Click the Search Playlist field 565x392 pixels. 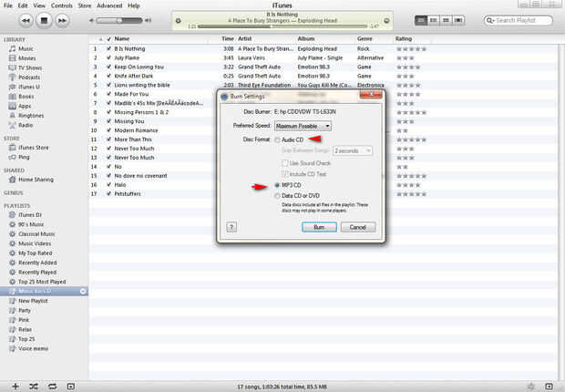coord(519,20)
